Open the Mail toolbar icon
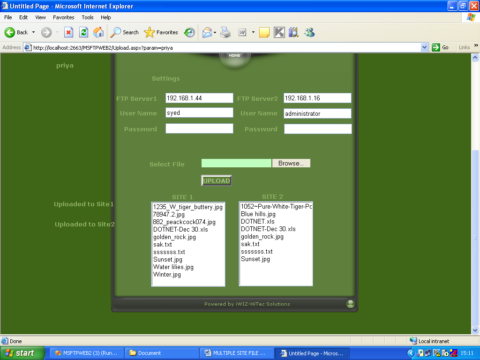The height and width of the screenshot is (360, 480). click(207, 32)
